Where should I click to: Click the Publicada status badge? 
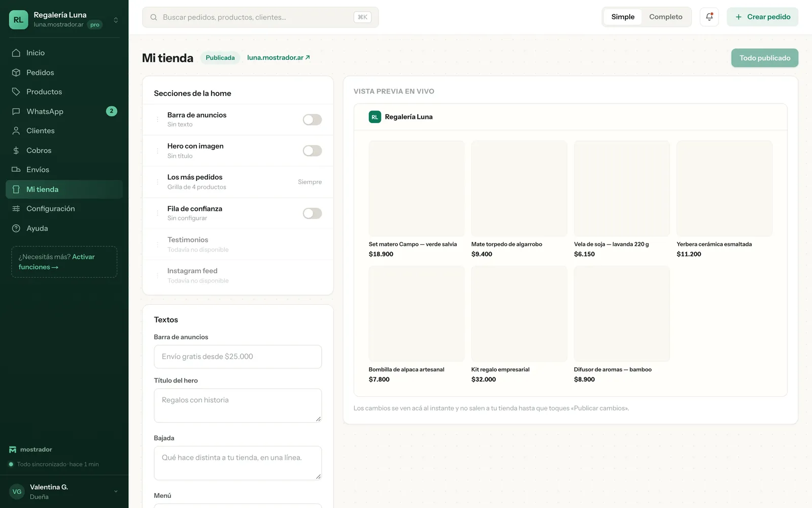[x=220, y=57]
